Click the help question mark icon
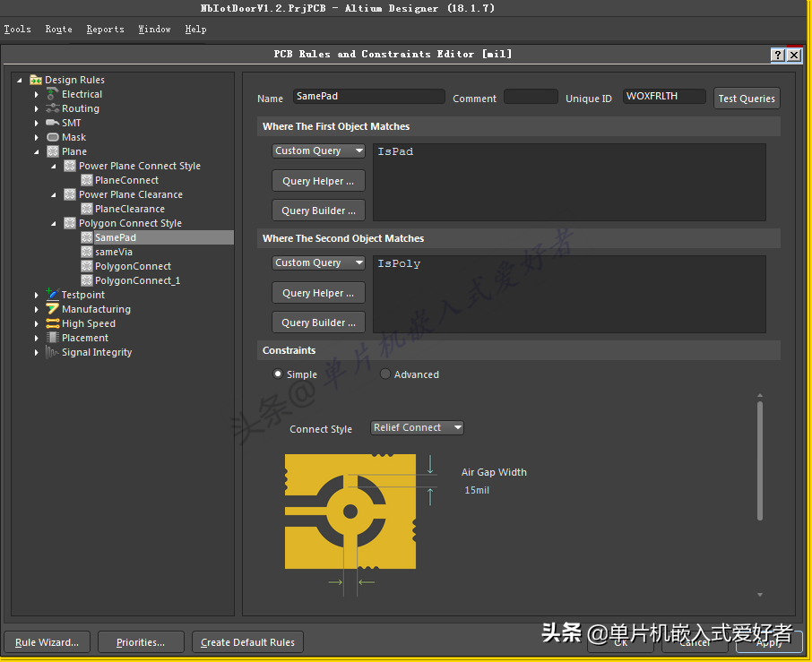The image size is (812, 662). 777,55
